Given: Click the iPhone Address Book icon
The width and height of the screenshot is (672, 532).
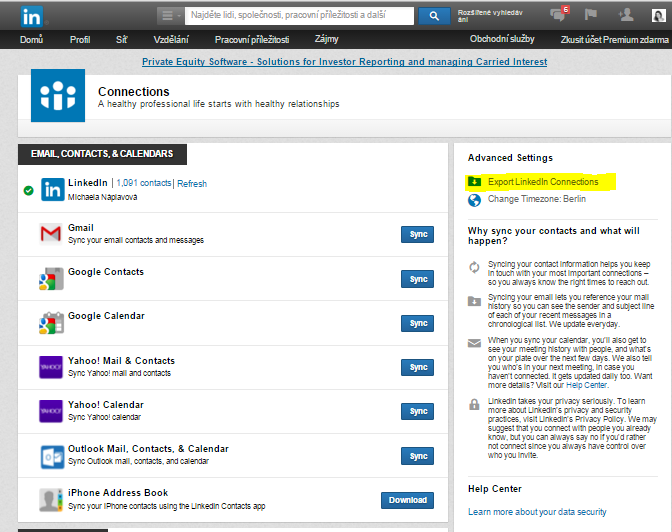Looking at the screenshot, I should (51, 500).
